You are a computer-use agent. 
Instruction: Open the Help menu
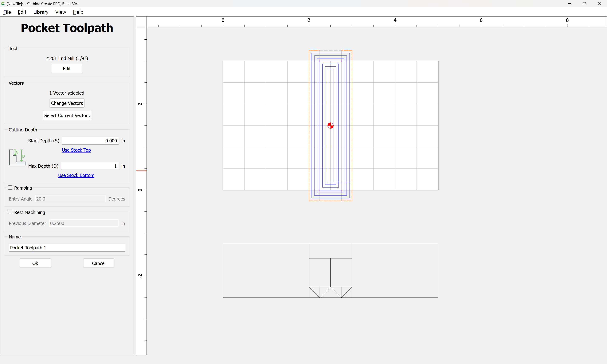click(x=78, y=12)
